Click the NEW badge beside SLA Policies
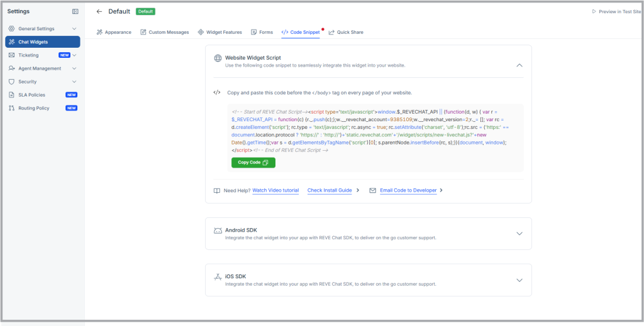The width and height of the screenshot is (644, 326). pos(72,95)
